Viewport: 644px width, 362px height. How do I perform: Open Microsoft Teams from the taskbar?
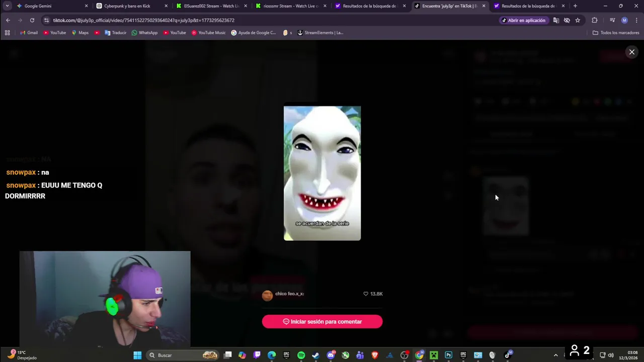(x=360, y=355)
